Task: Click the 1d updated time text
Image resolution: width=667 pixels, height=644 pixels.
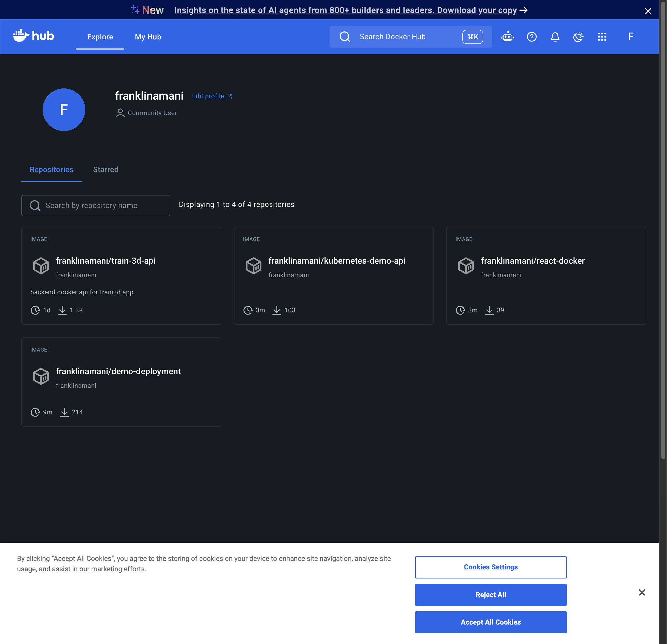Action: pos(47,310)
